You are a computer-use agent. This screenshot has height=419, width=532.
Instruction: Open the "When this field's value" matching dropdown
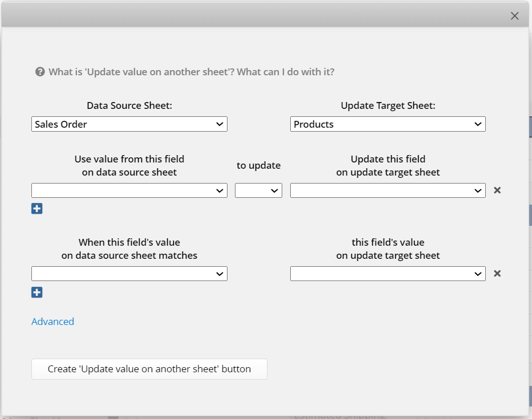[x=129, y=274]
